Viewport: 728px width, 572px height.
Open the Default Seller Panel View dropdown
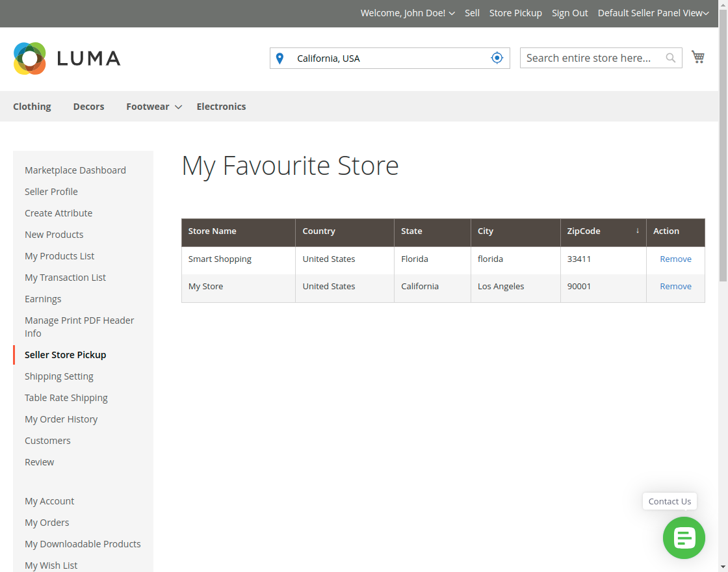653,13
